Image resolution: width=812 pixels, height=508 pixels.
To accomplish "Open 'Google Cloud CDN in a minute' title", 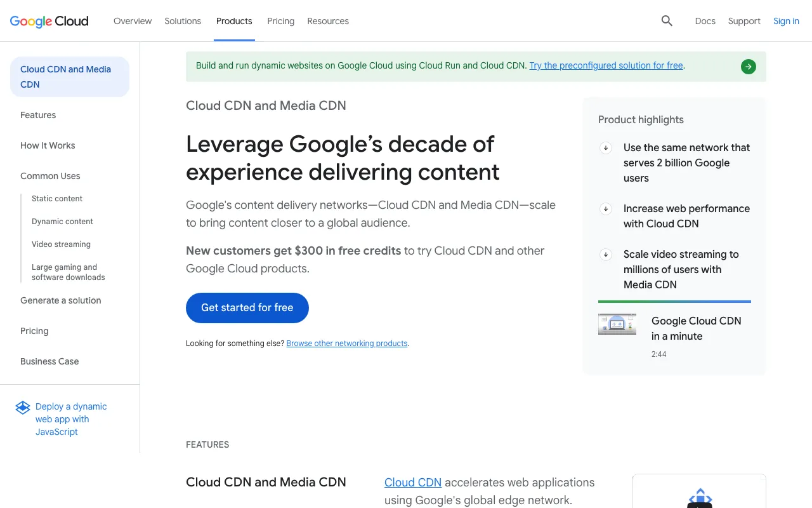I will 696,328.
